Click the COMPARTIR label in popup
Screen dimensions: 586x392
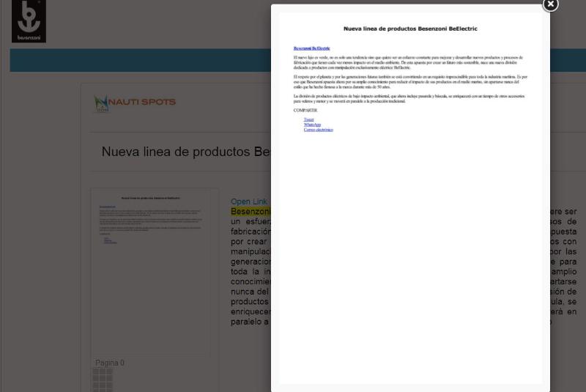tap(305, 110)
